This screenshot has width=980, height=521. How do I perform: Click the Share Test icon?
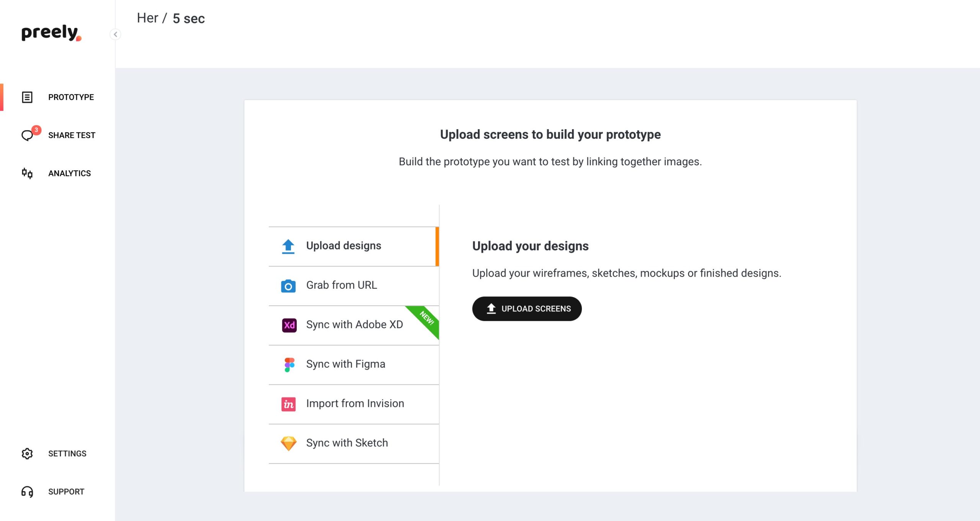27,135
